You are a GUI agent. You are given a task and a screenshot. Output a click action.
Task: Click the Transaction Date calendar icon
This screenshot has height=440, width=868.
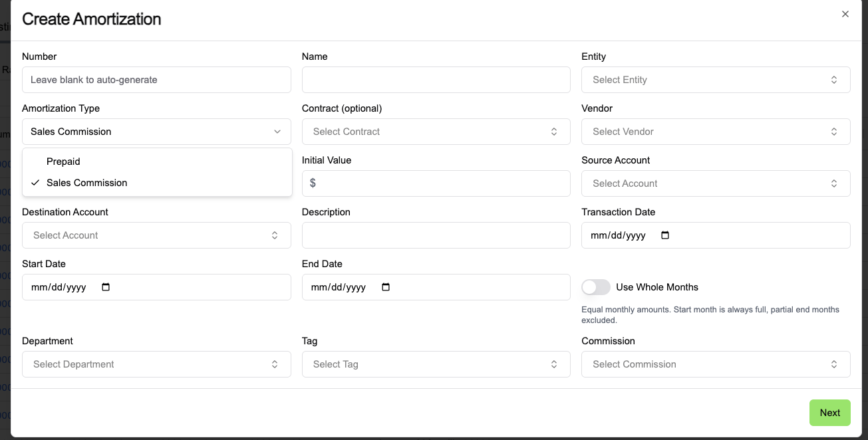[665, 235]
